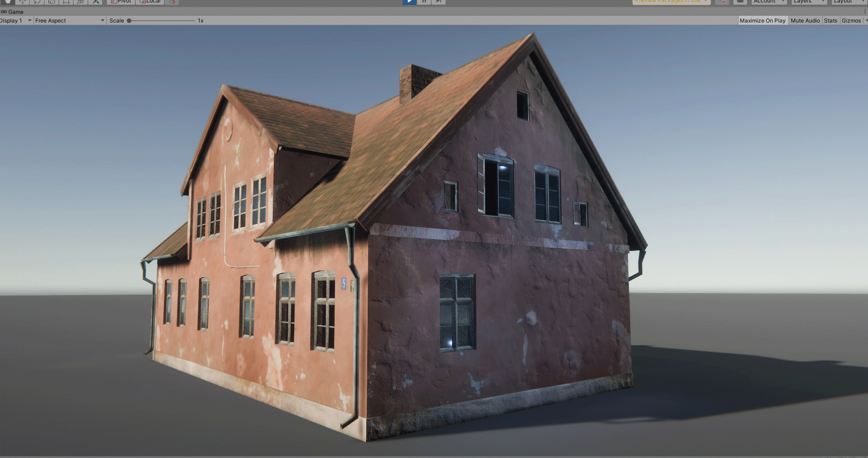The height and width of the screenshot is (458, 868).
Task: Toggle Maximize On Play
Action: (x=763, y=21)
